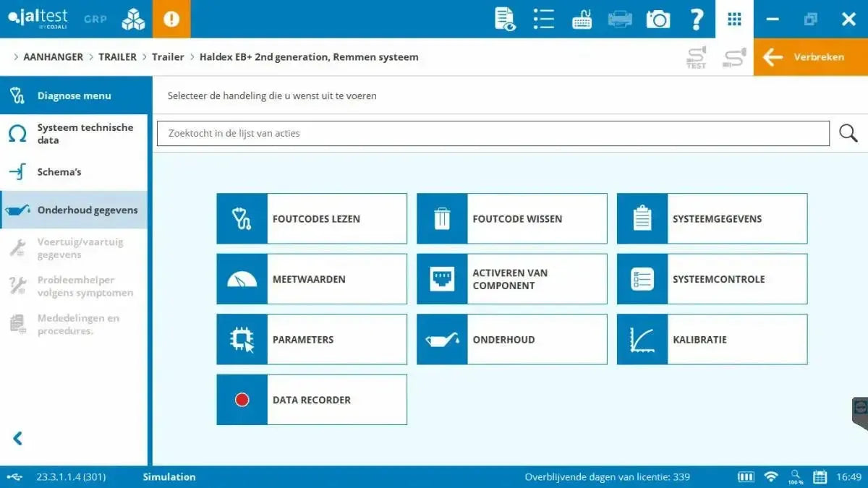Start the DATA RECORDER tile
Viewport: 868px width, 488px height.
pyautogui.click(x=312, y=400)
